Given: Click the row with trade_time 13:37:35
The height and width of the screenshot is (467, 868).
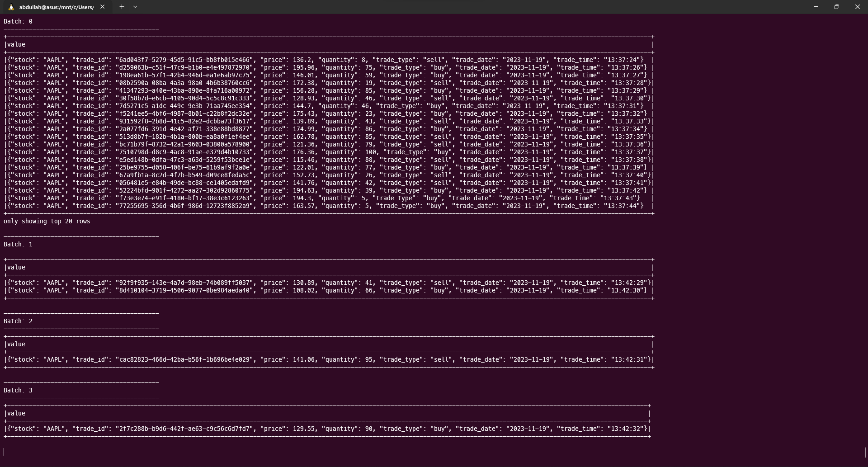Looking at the screenshot, I should tap(329, 137).
